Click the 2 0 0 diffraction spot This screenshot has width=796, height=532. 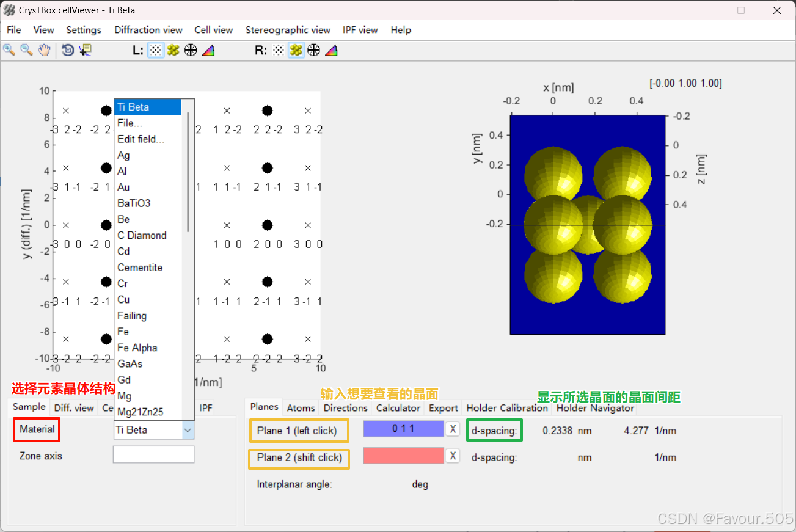pos(267,225)
